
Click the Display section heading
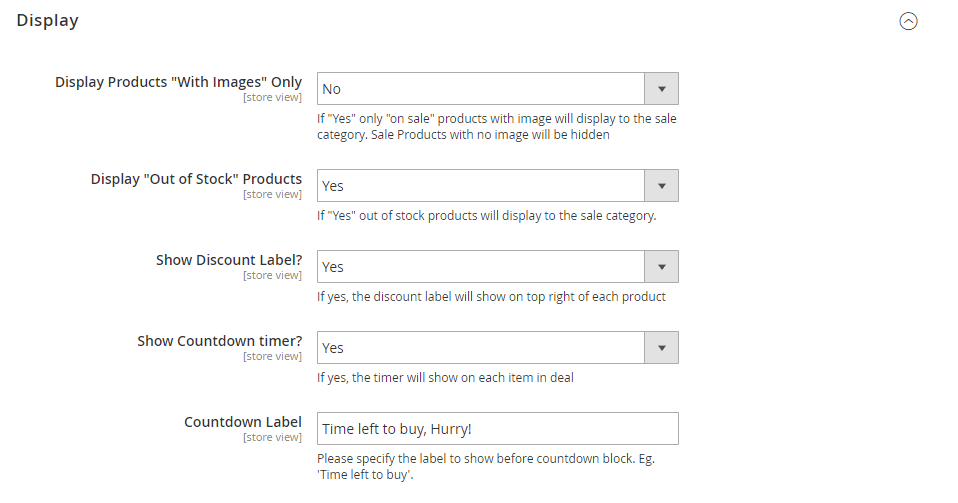[x=47, y=20]
